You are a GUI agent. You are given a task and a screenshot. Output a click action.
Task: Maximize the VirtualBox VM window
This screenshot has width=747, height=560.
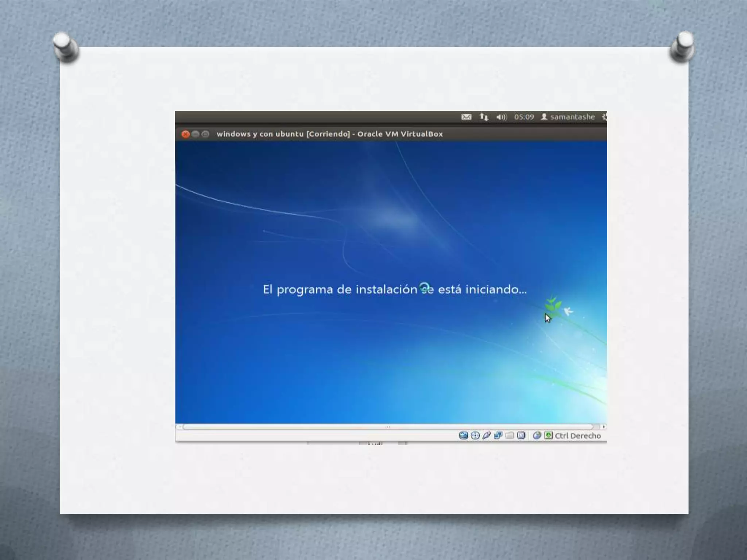pos(205,134)
